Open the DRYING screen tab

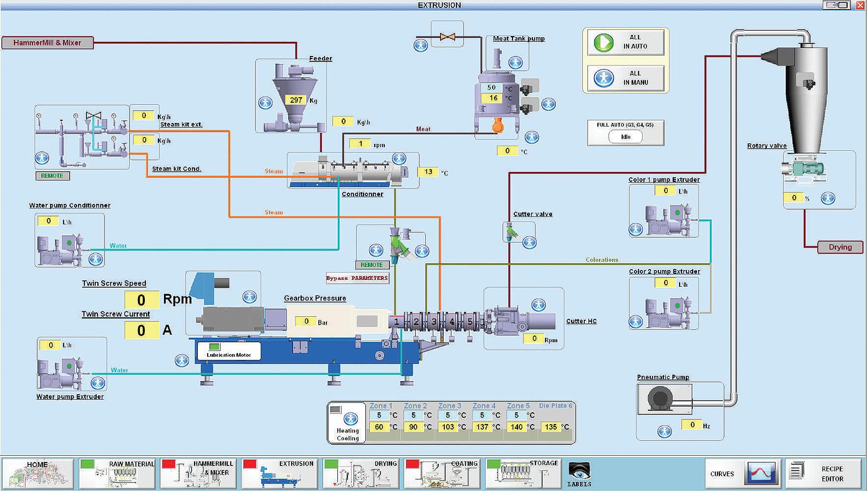click(x=361, y=473)
